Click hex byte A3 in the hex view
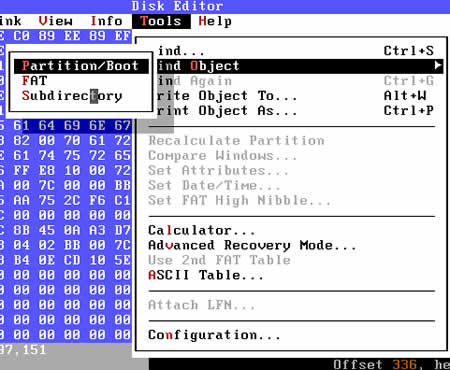Viewport: 450px width, 370px height. point(98,230)
